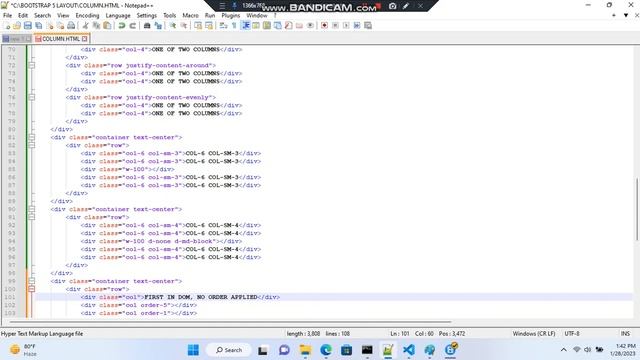Open File Explorer from taskbar
The width and height of the screenshot is (640, 360).
(305, 350)
